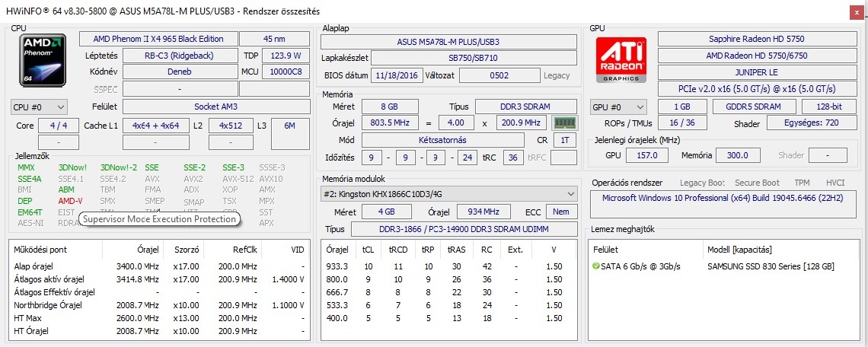Click the EM64T feature label
The image size is (868, 347).
30,212
